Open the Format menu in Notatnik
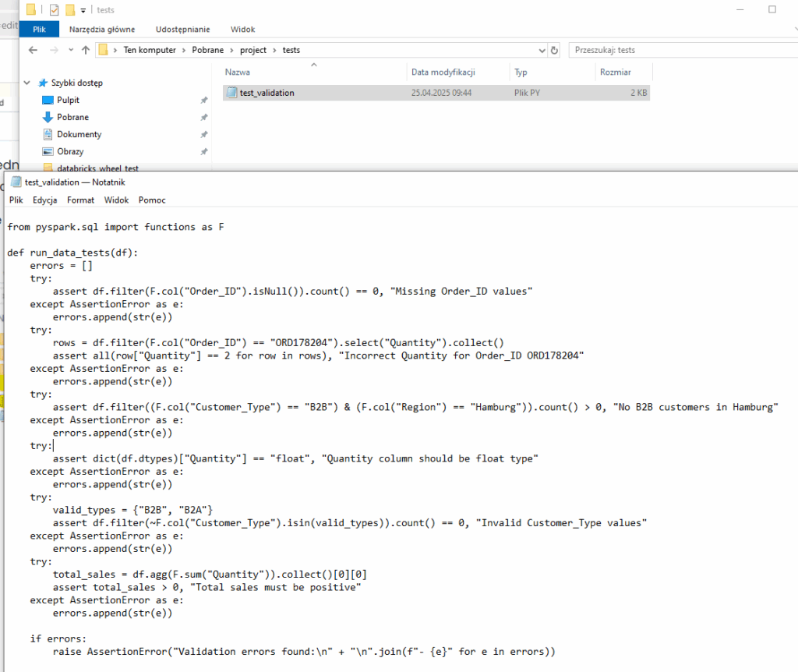798x672 pixels. pyautogui.click(x=80, y=200)
